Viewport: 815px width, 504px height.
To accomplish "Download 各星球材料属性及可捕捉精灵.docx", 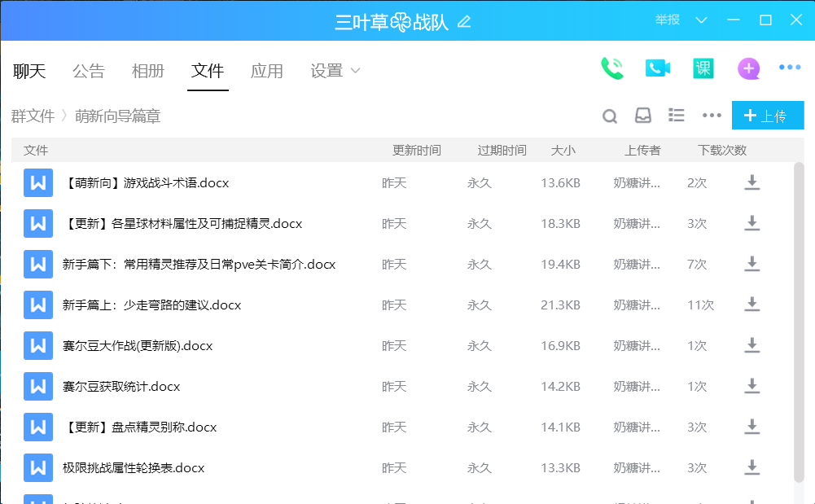I will tap(751, 223).
